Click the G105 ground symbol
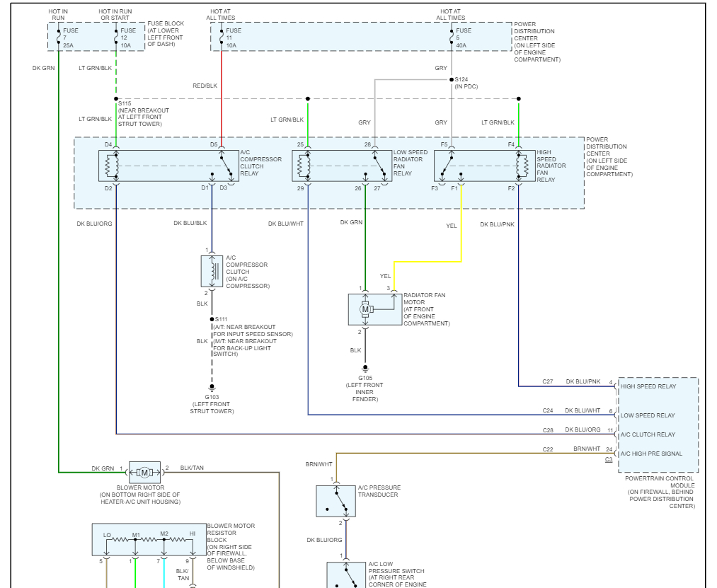 coord(365,369)
